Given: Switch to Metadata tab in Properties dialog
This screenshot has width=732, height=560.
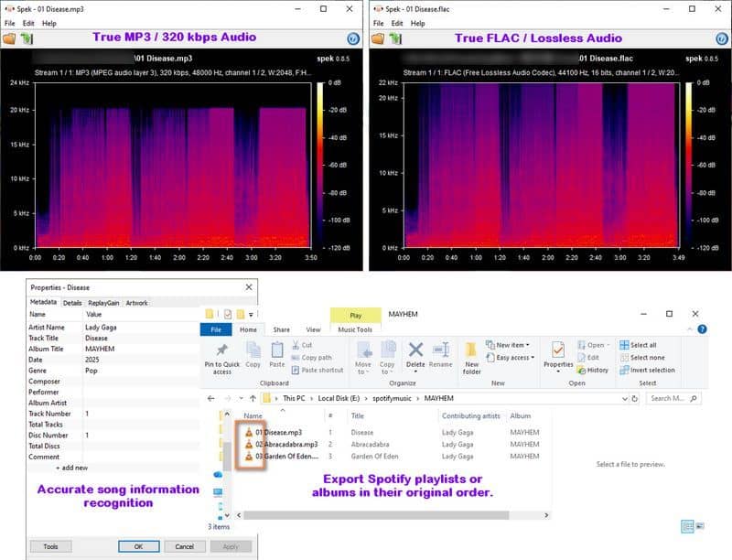Looking at the screenshot, I should coord(43,302).
